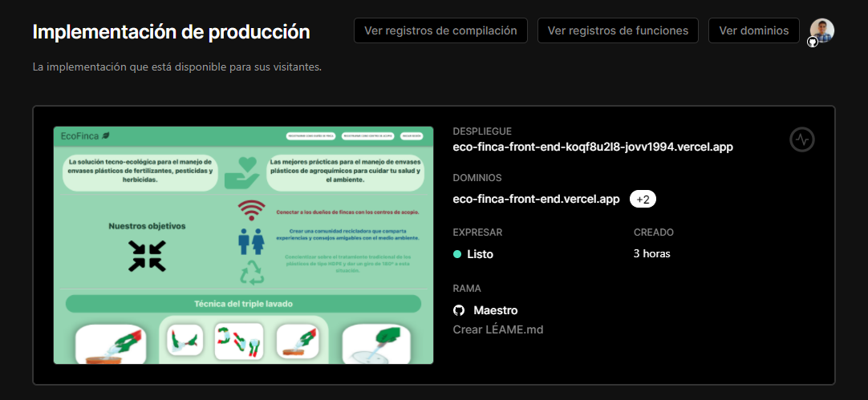Select the Listo status text

[x=480, y=254]
